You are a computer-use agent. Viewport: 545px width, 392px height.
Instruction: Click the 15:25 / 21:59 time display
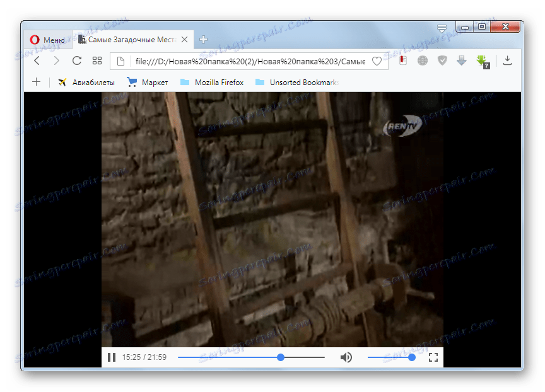point(144,357)
